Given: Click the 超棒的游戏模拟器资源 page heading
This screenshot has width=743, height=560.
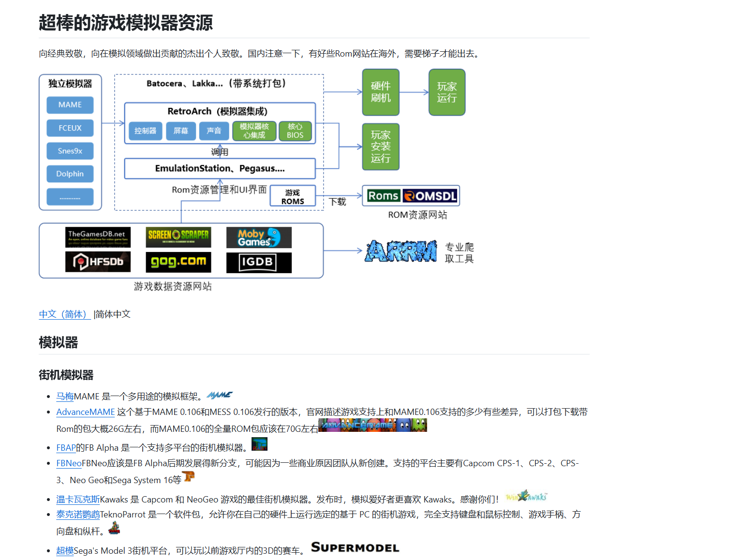Looking at the screenshot, I should (x=126, y=23).
